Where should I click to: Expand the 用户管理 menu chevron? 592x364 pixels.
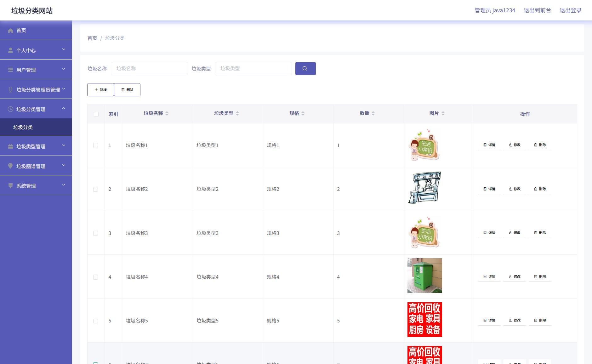(x=64, y=69)
